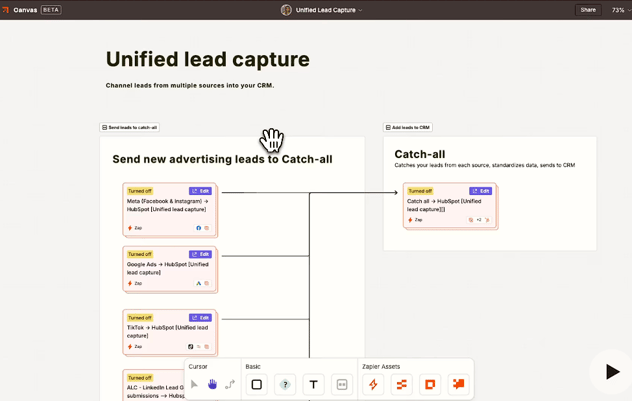This screenshot has height=401, width=632.
Task: Click 'Channel leads from multiple sources' subtitle
Action: pos(190,85)
